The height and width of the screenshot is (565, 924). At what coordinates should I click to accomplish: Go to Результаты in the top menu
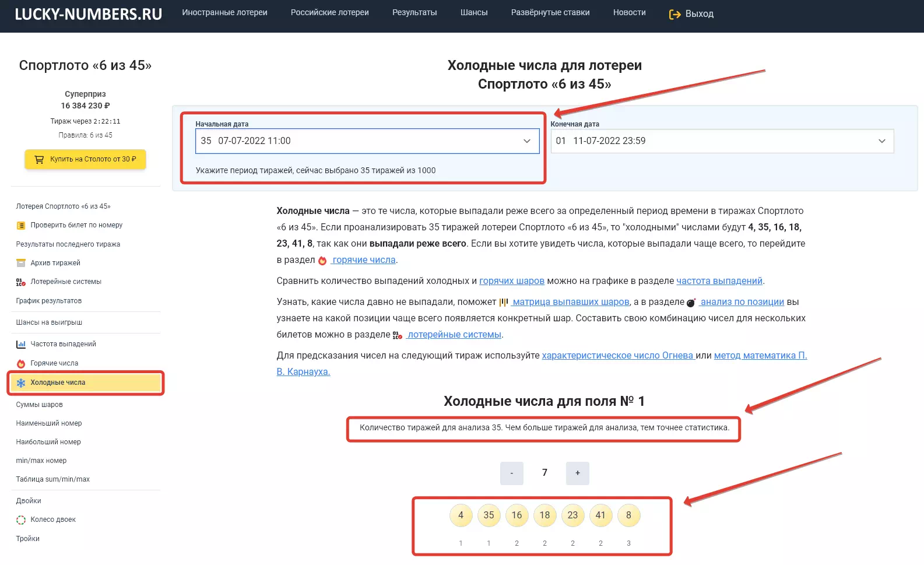pyautogui.click(x=414, y=12)
